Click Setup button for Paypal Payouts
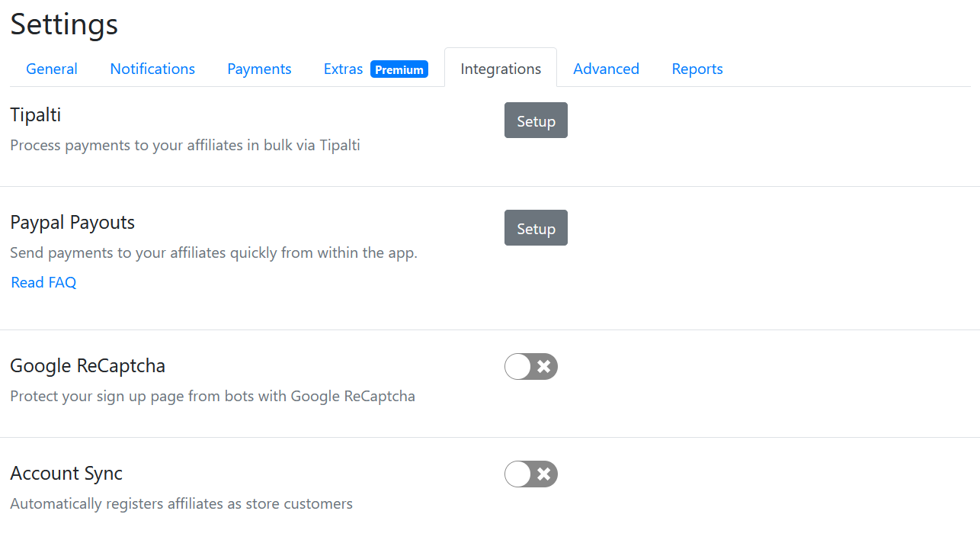 tap(536, 228)
